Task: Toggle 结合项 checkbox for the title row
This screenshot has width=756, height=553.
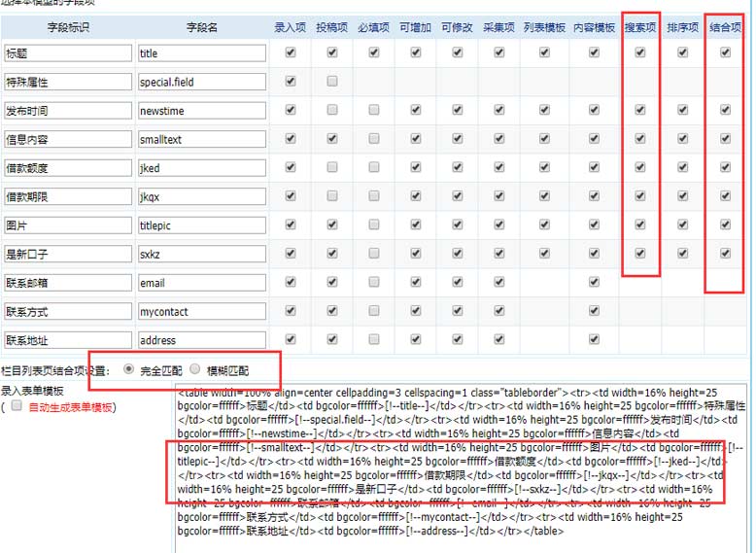Action: click(725, 52)
